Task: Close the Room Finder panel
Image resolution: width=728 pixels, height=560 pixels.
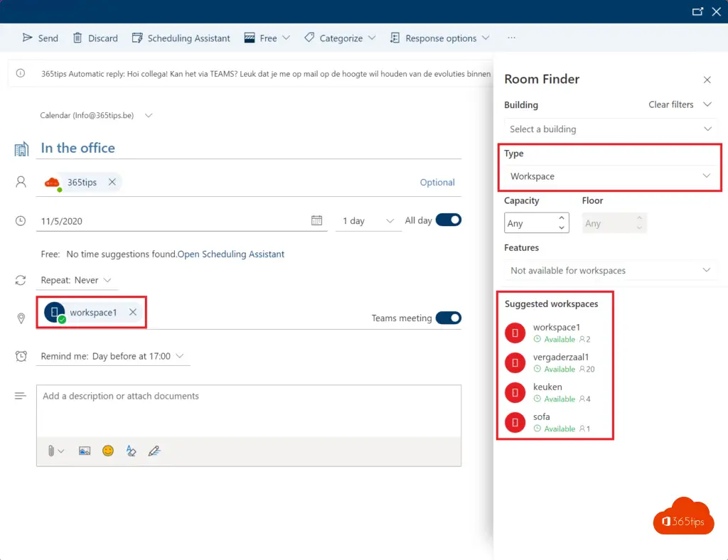Action: [x=707, y=80]
